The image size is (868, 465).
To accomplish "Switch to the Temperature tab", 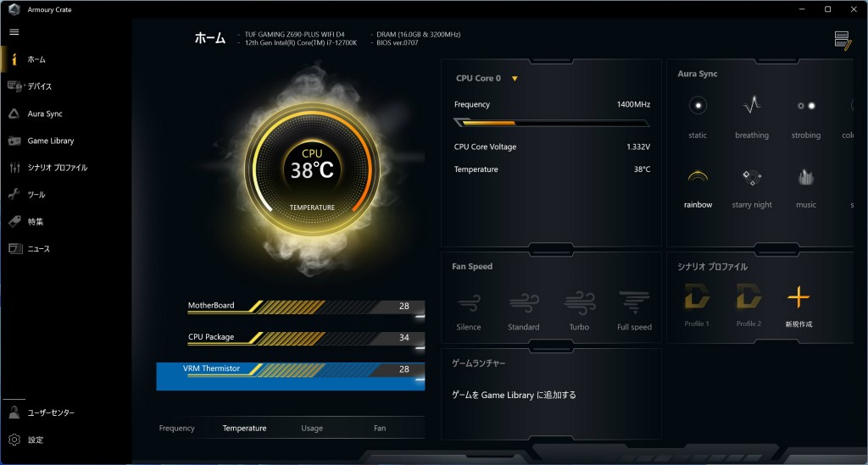I will (244, 428).
